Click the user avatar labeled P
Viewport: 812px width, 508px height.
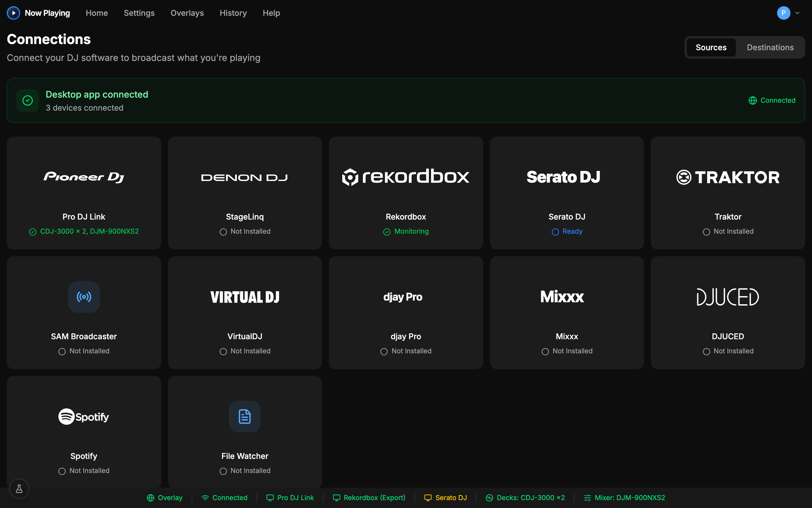click(x=784, y=13)
